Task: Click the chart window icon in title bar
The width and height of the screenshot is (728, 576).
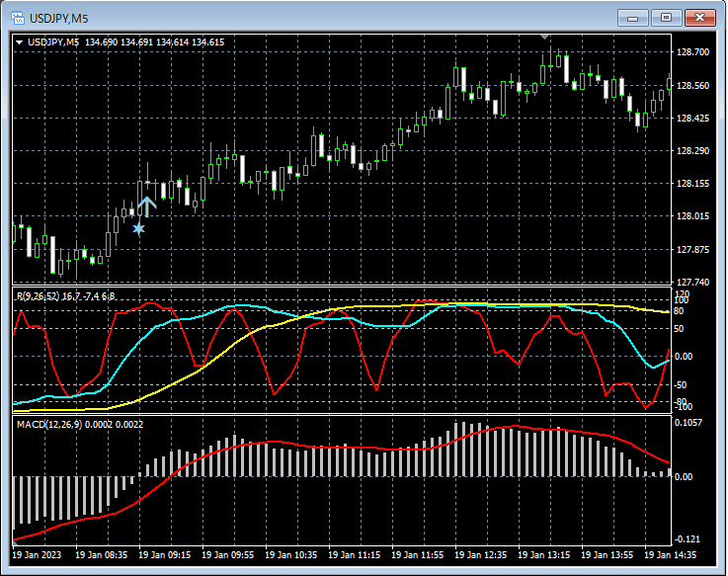Action: tap(16, 17)
